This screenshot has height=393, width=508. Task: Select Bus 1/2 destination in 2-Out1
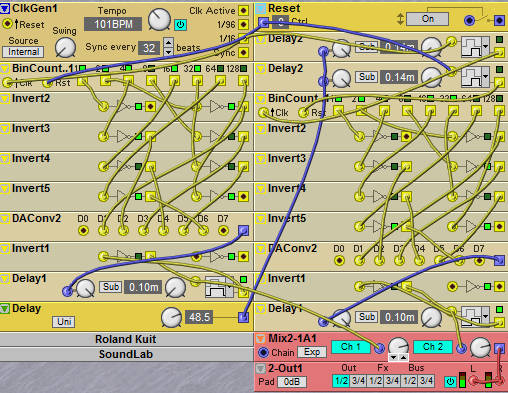pos(409,381)
